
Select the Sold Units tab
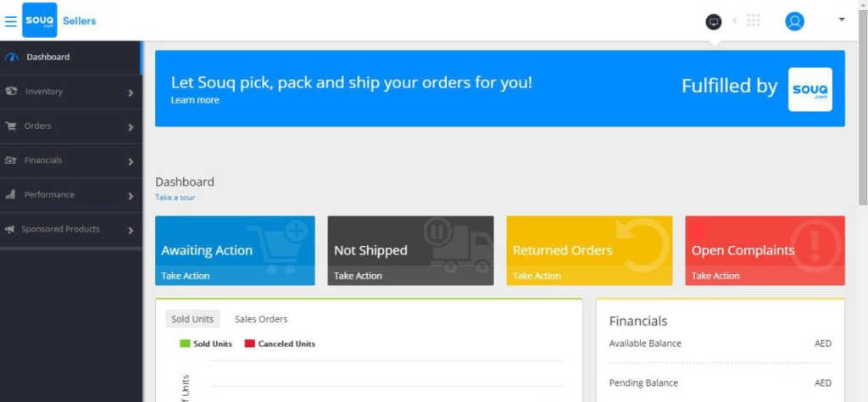pyautogui.click(x=192, y=319)
